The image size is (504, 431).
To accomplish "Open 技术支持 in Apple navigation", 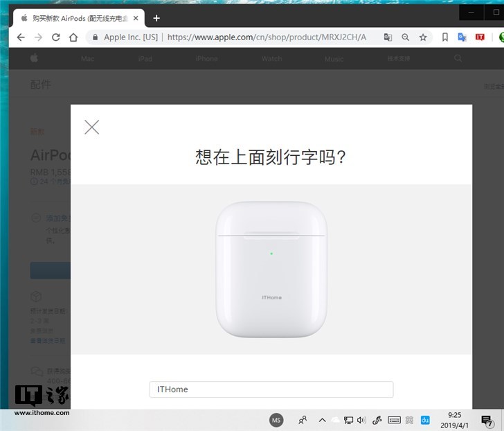I will 399,58.
